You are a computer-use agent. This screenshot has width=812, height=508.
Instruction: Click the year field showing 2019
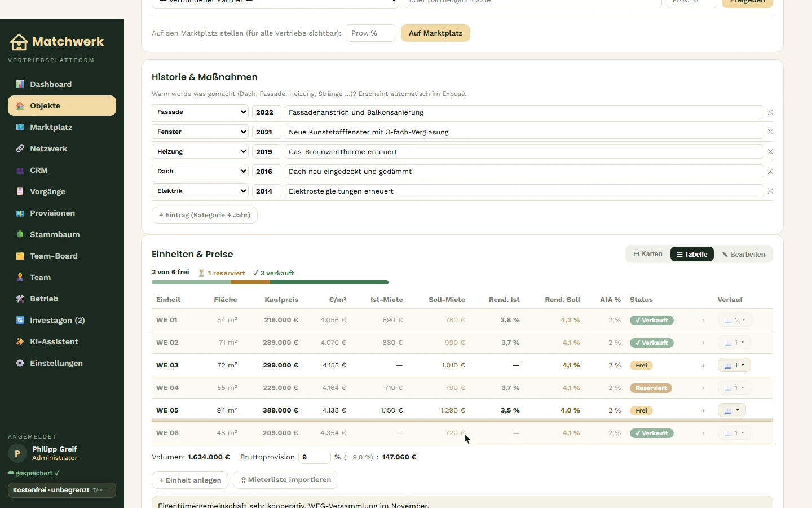(x=266, y=151)
